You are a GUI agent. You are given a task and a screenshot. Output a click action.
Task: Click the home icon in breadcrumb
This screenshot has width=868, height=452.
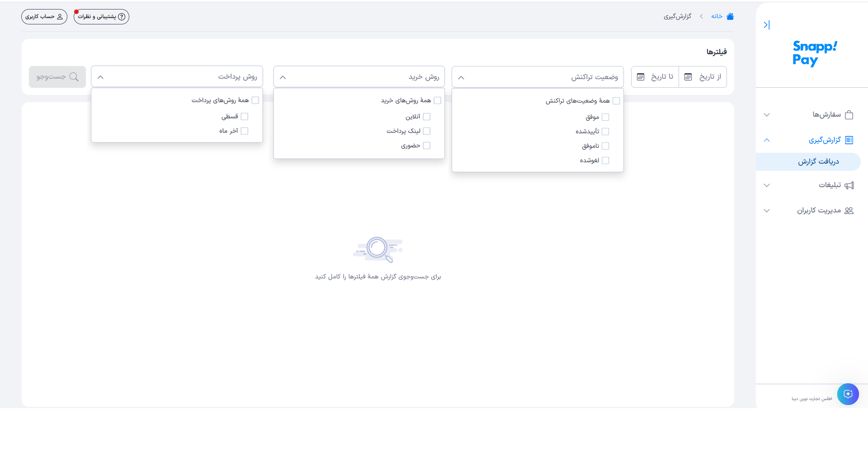pos(730,16)
